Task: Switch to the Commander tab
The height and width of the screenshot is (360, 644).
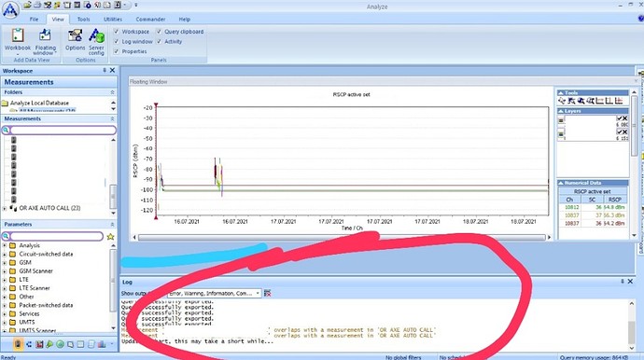Action: pyautogui.click(x=150, y=20)
